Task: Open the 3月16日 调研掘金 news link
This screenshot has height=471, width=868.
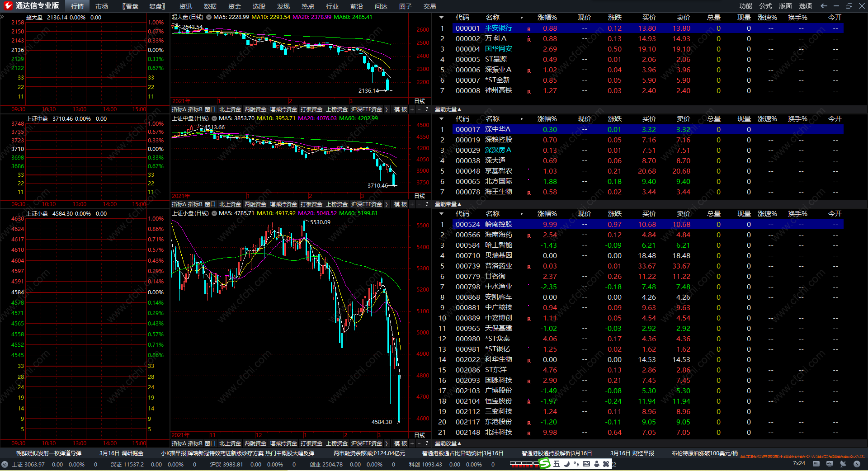Action: (x=121, y=453)
